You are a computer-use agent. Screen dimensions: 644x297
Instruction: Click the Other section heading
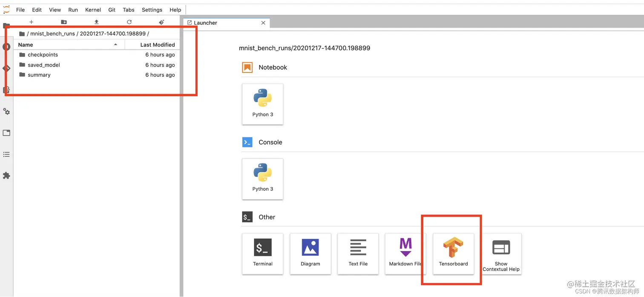click(267, 217)
